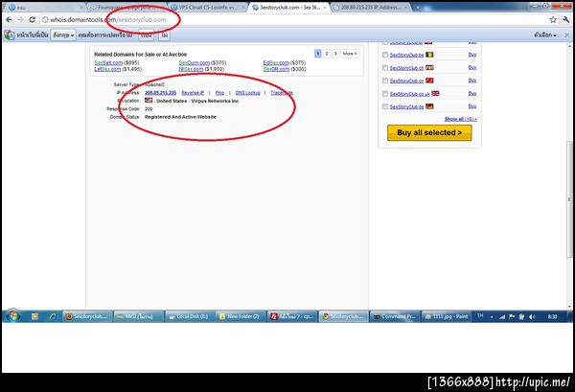The width and height of the screenshot is (575, 392).
Task: Click the TH language indicator in tray
Action: coord(480,315)
